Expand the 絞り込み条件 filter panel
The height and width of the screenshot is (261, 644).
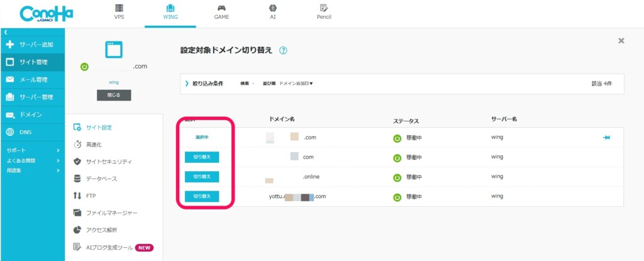tap(204, 84)
